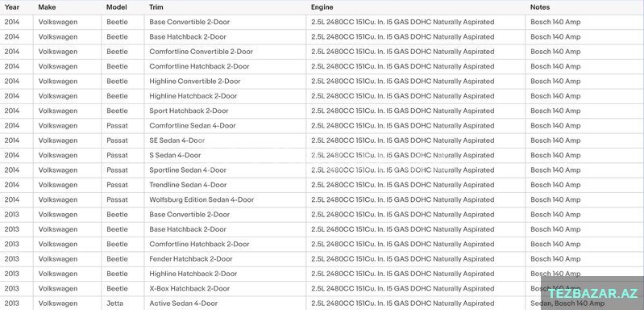The width and height of the screenshot is (644, 310).
Task: Click Passat in the SE Sedan row
Action: tap(117, 140)
